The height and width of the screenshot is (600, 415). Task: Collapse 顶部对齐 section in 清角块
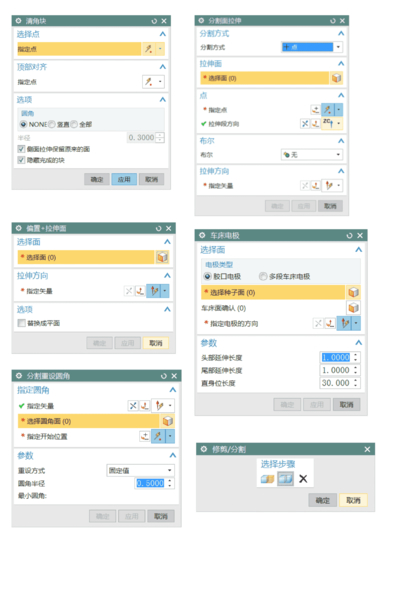[x=163, y=67]
